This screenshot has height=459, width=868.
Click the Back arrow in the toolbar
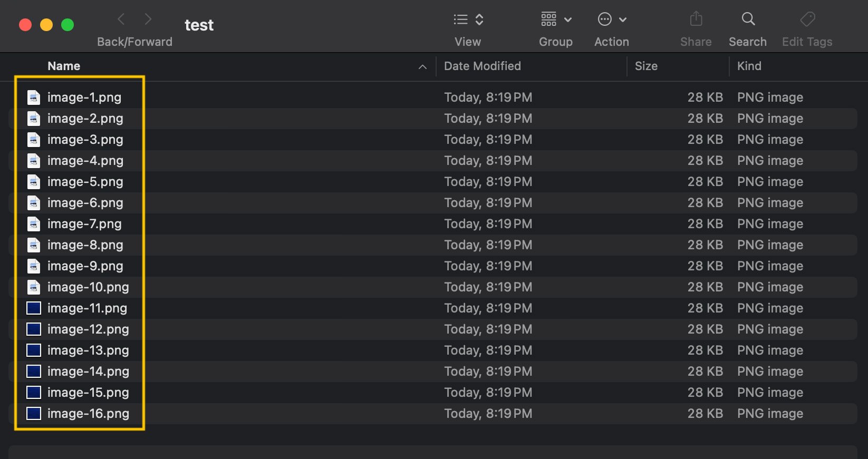(121, 19)
